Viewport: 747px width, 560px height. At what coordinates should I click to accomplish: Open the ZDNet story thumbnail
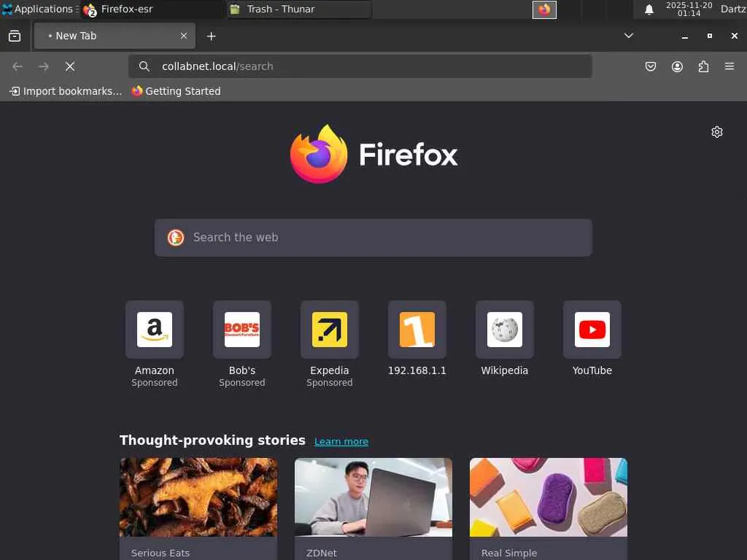tap(373, 497)
